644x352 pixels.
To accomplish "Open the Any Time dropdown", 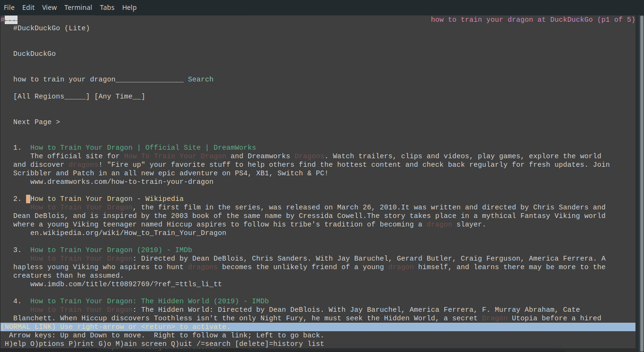I will tap(120, 96).
